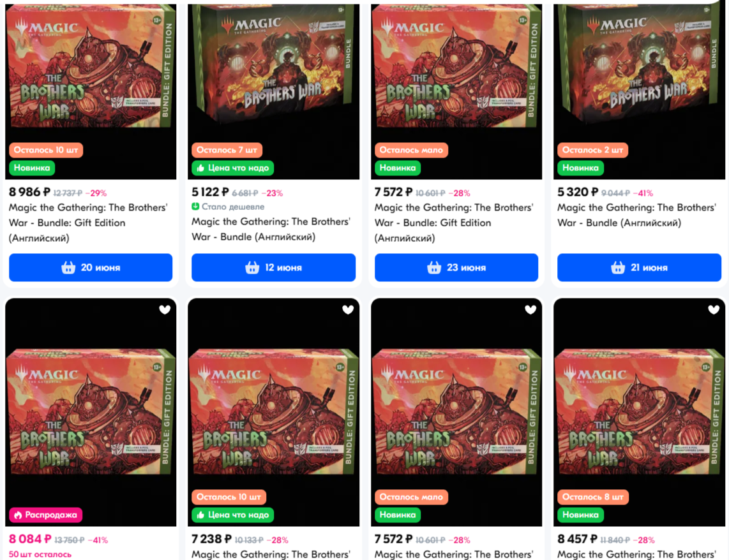Open the 8 084 ₽ sale bundle image
The image size is (729, 560).
[x=91, y=412]
